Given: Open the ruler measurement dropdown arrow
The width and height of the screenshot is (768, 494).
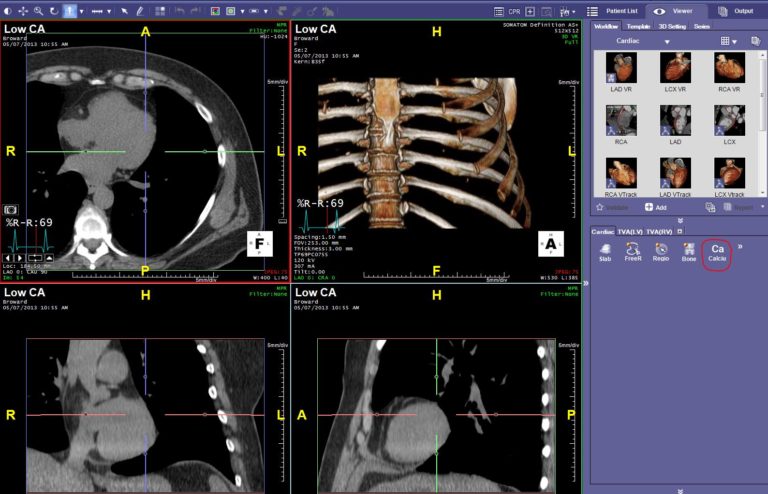Looking at the screenshot, I should click(x=109, y=11).
